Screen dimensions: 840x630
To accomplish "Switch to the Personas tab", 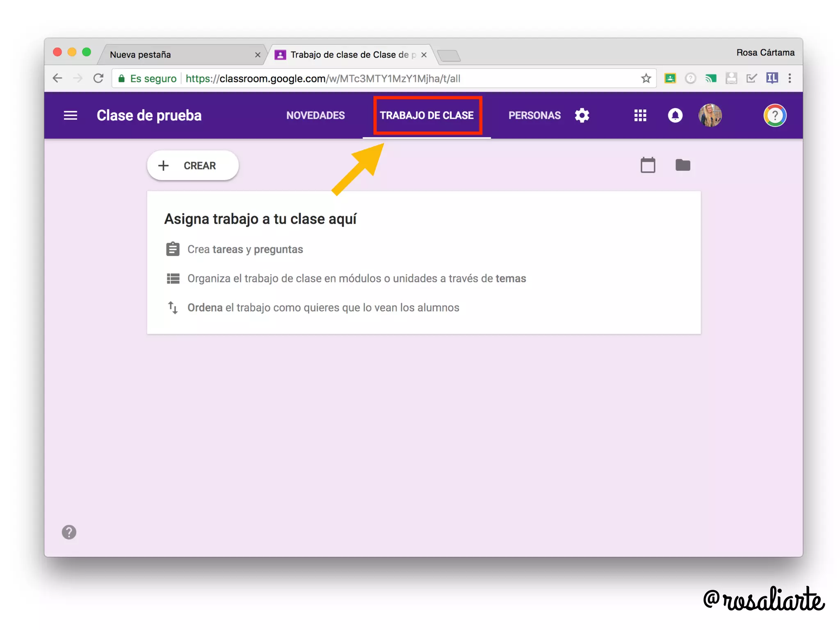I will pos(534,115).
